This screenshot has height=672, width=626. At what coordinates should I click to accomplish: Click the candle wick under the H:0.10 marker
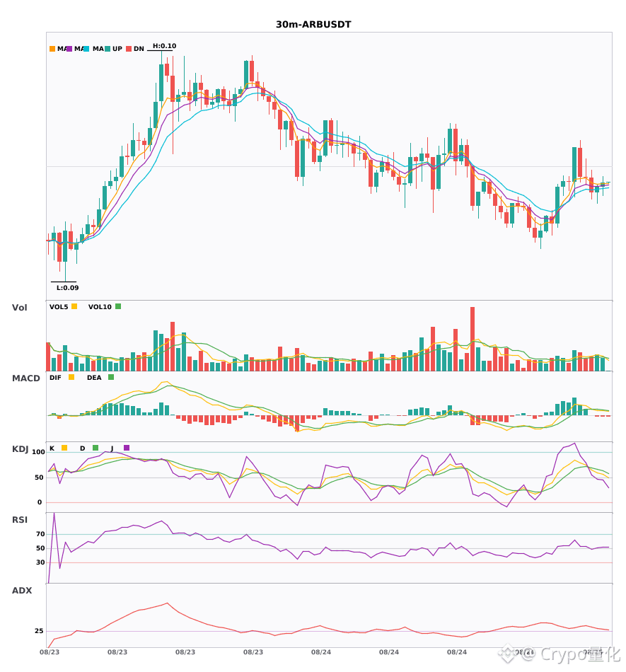pyautogui.click(x=161, y=57)
